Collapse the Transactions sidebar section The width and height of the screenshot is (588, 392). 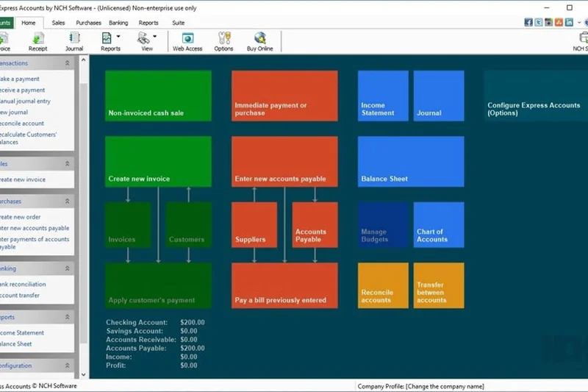point(68,63)
